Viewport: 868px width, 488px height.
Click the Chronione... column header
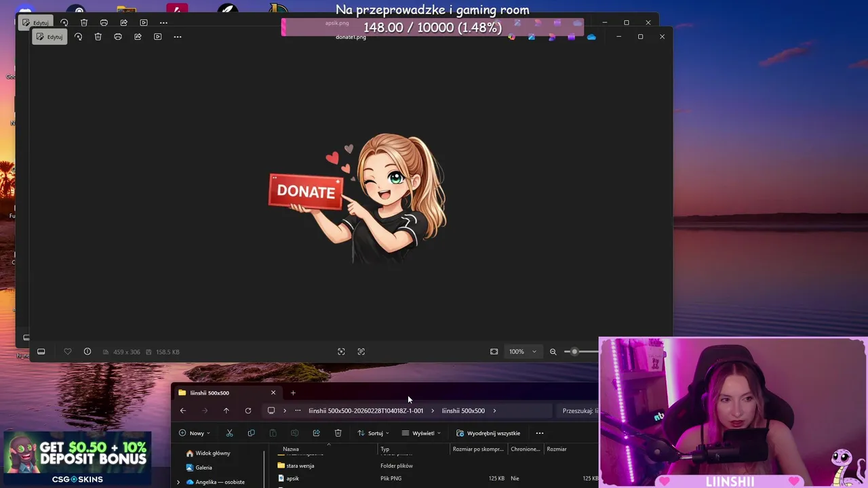point(526,449)
